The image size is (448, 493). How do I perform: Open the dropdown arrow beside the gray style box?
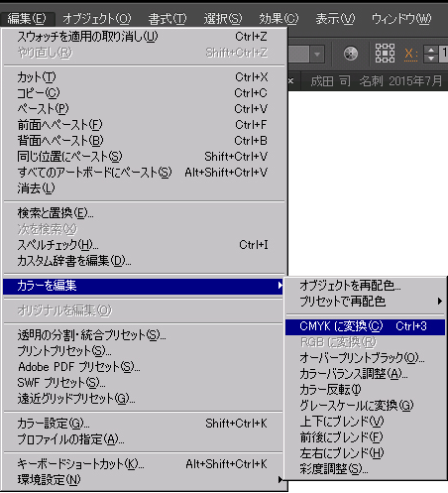click(317, 54)
